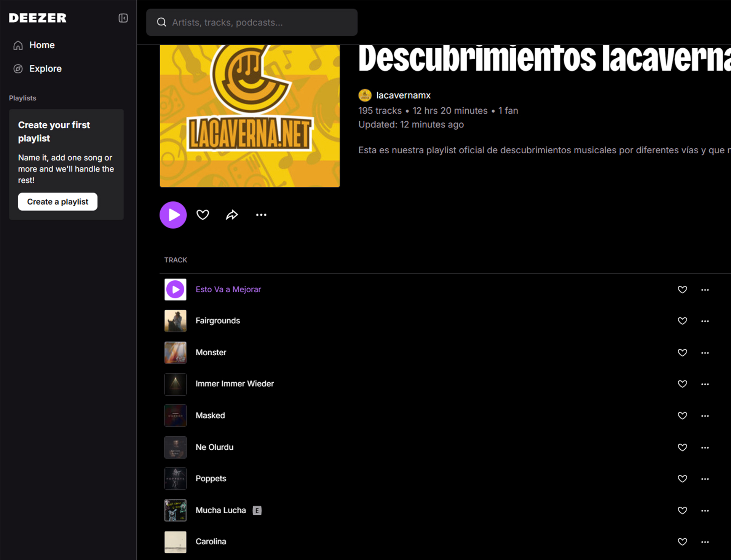The height and width of the screenshot is (560, 731).
Task: Play the Esto Va a Mejorar track
Action: coord(176,290)
